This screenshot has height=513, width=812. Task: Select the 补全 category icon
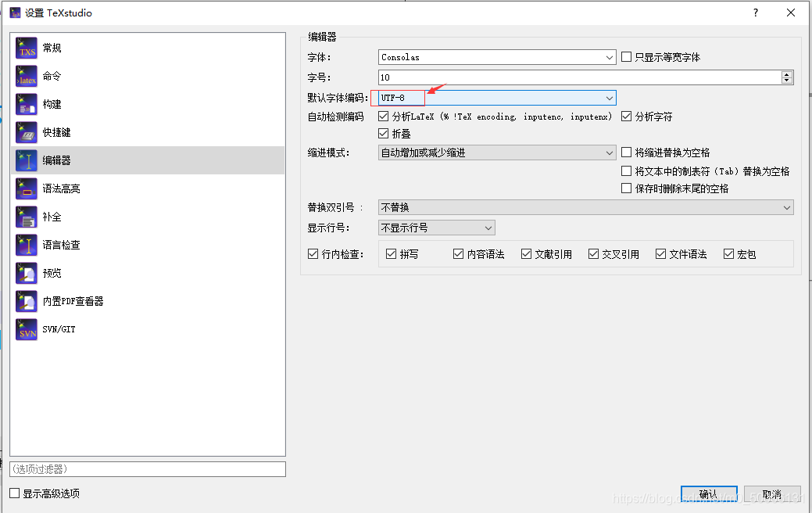(27, 217)
